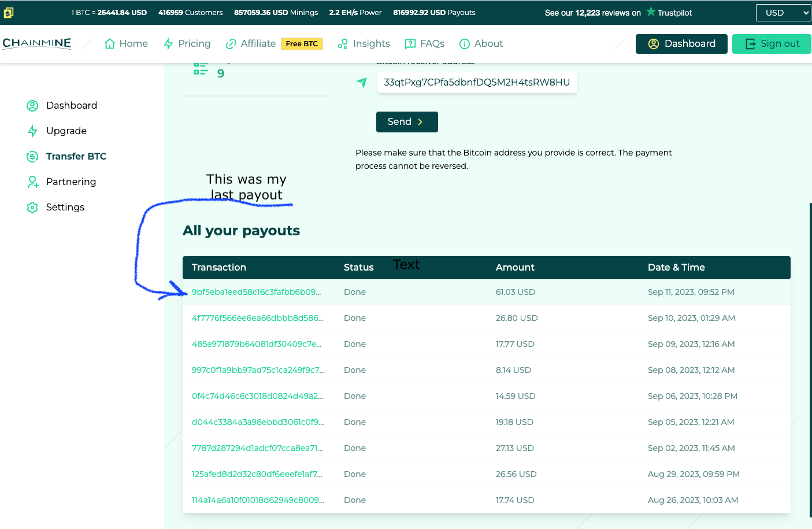The image size is (812, 529).
Task: Select Transfer BTC in the sidebar
Action: tap(66, 157)
